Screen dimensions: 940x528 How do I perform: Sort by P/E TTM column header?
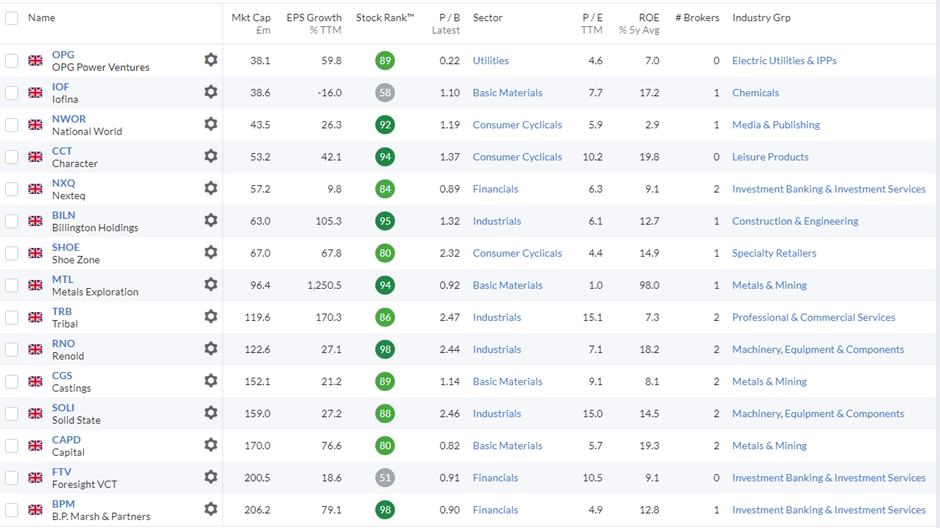592,23
